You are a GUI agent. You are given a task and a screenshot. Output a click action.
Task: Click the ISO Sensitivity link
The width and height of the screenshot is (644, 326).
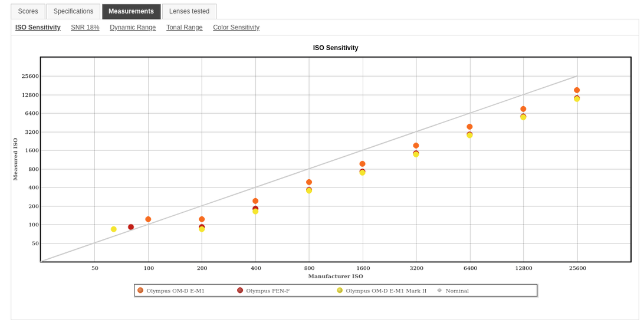pyautogui.click(x=38, y=28)
